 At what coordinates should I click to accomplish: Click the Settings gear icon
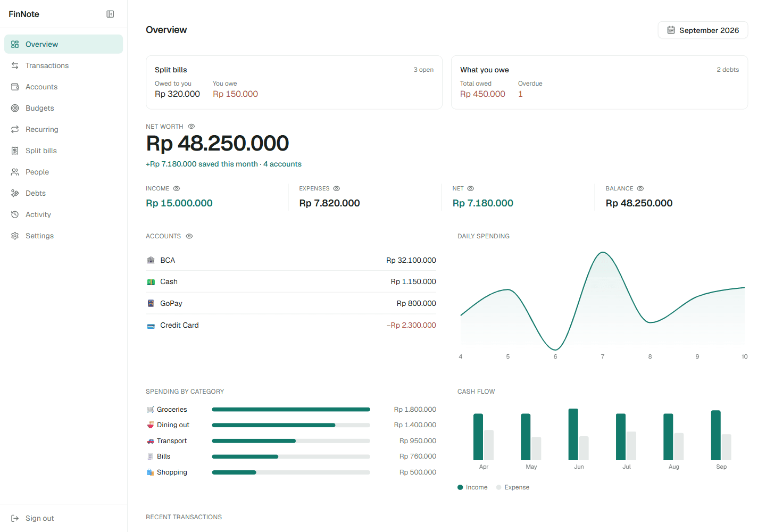[x=15, y=236]
